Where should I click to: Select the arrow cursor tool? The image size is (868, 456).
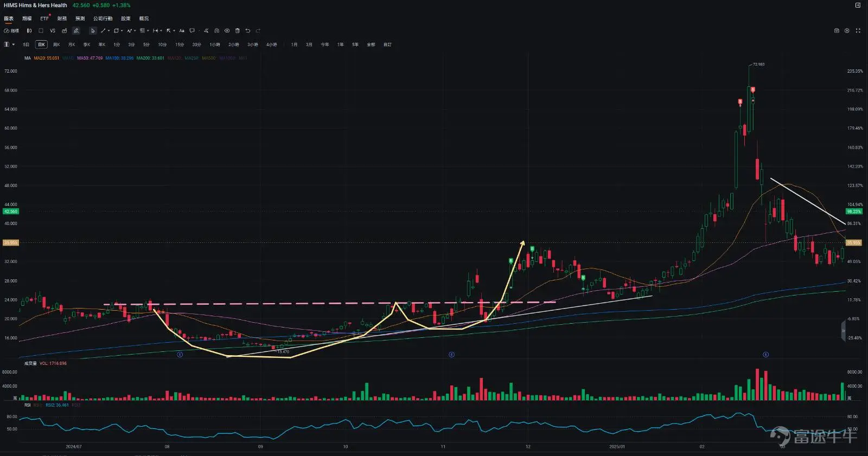93,31
